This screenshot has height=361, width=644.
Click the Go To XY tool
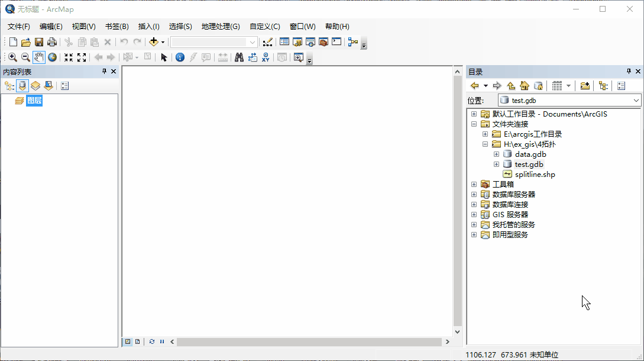click(x=266, y=57)
